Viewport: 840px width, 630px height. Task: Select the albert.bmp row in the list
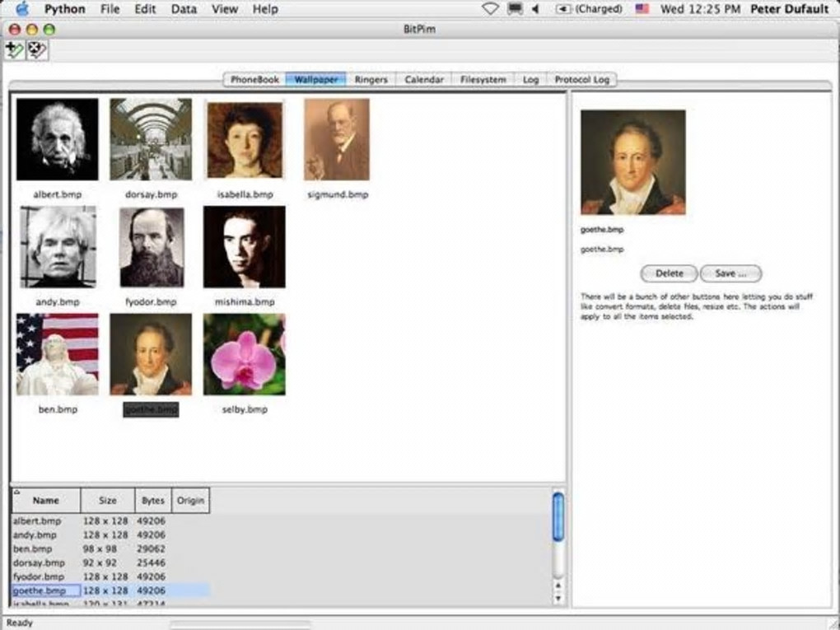pyautogui.click(x=110, y=520)
